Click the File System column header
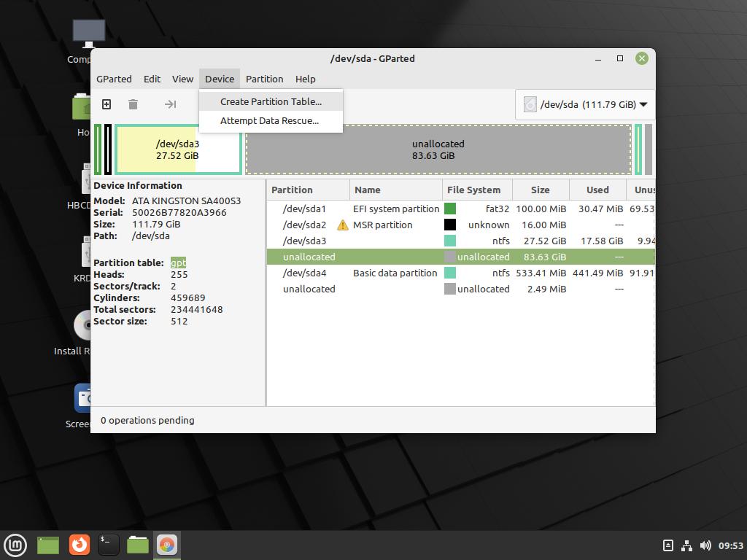 coord(473,190)
